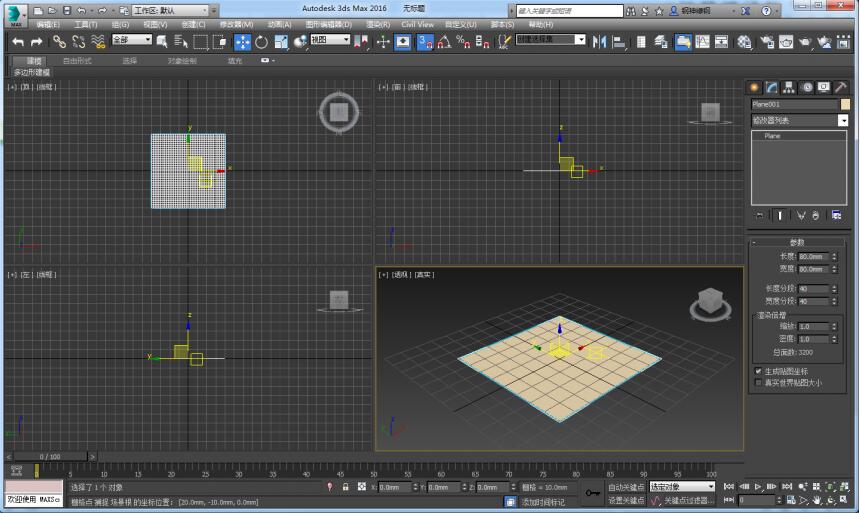Collapse the 参数 rollout
860x513 pixels.
click(x=797, y=243)
